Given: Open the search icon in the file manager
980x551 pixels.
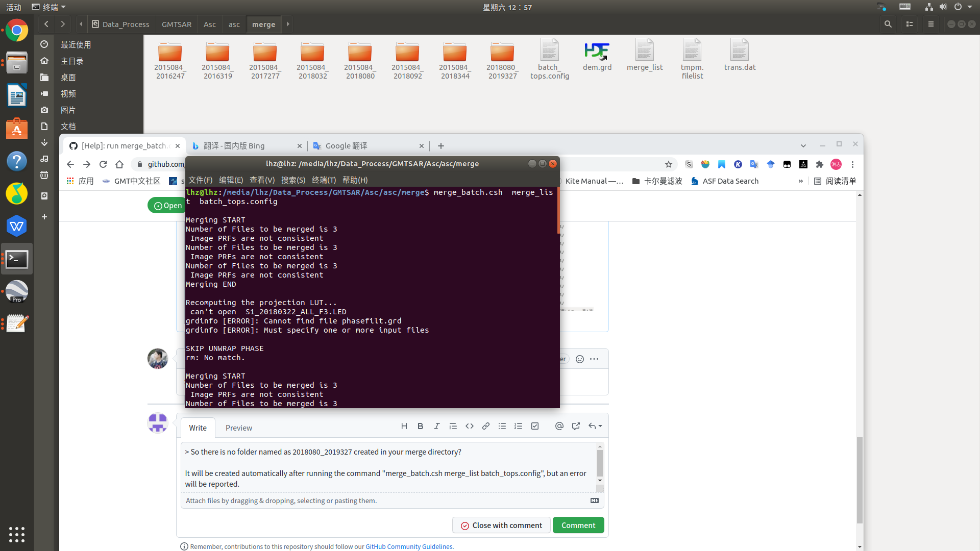Looking at the screenshot, I should coord(888,24).
